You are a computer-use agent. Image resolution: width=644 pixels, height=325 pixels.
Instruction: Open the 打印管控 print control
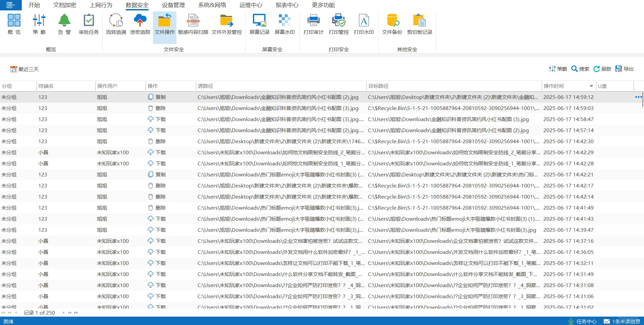338,23
